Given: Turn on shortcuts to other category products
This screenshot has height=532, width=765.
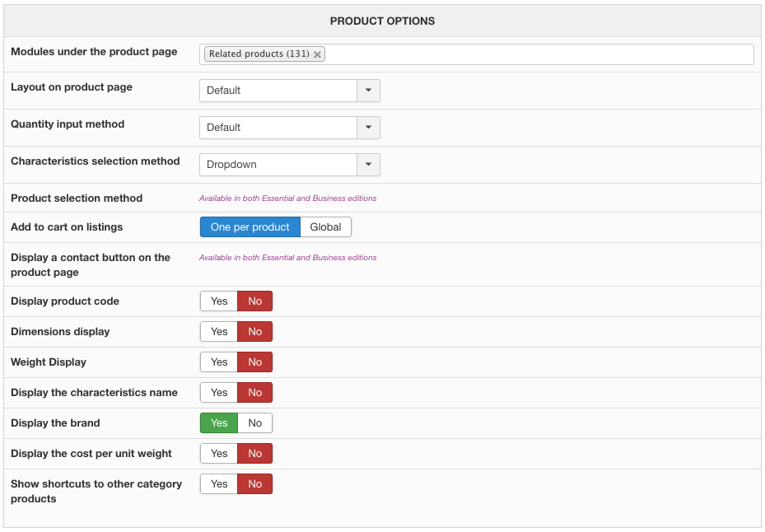Looking at the screenshot, I should pos(219,484).
